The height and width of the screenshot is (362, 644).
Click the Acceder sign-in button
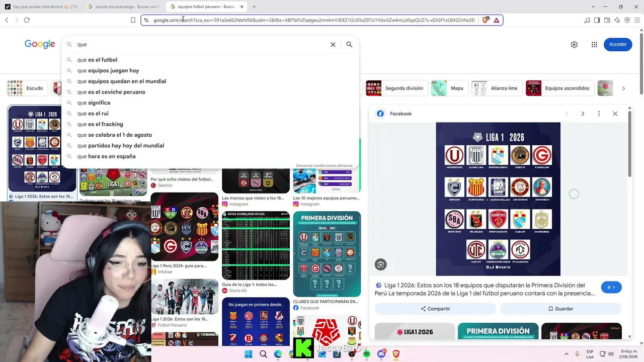point(618,44)
